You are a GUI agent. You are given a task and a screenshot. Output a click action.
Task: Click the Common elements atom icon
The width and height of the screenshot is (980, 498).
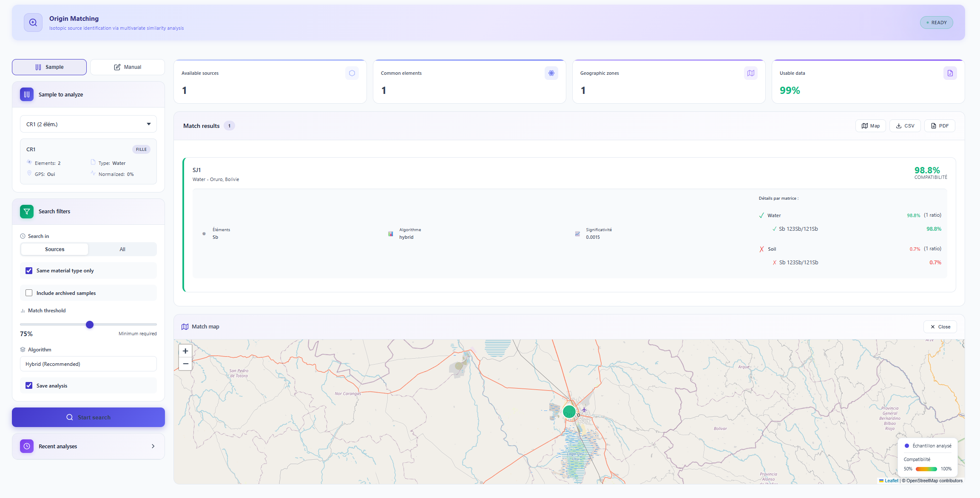(x=551, y=73)
